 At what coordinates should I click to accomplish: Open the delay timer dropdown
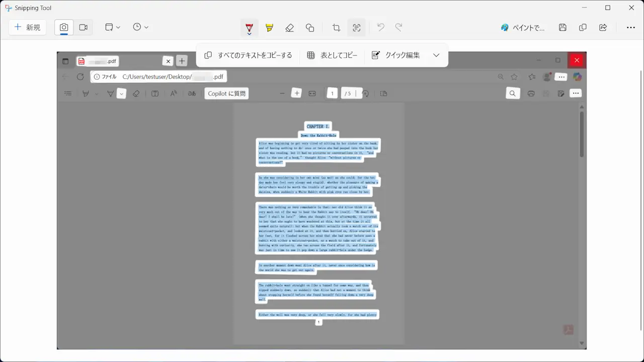pyautogui.click(x=141, y=27)
